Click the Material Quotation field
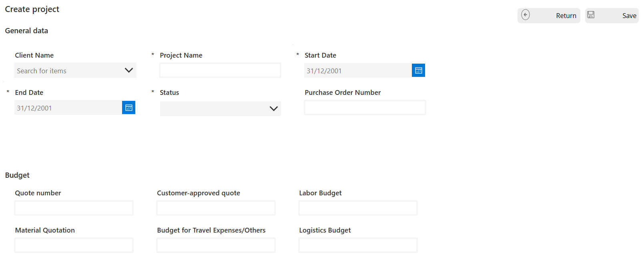The image size is (644, 265). click(74, 245)
